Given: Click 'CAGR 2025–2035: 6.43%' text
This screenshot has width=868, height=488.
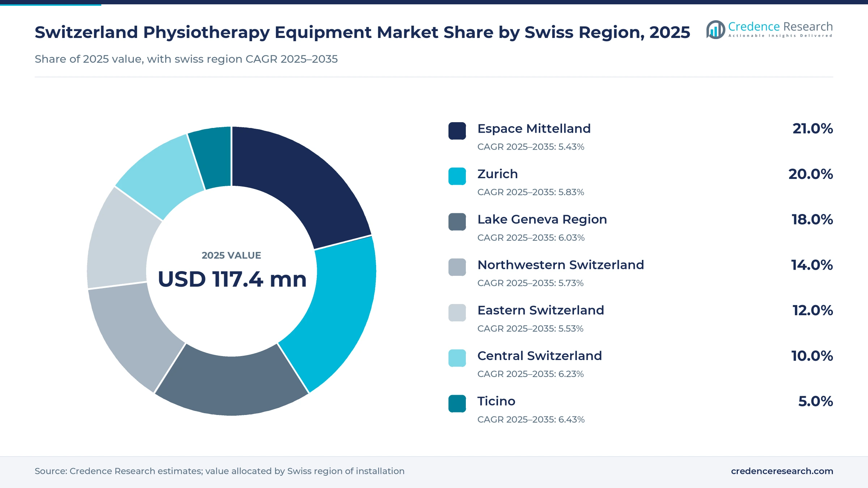Looking at the screenshot, I should pos(531,419).
